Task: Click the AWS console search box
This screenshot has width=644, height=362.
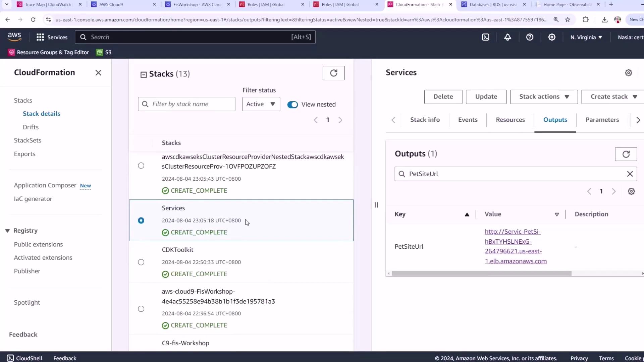Action: [195, 37]
